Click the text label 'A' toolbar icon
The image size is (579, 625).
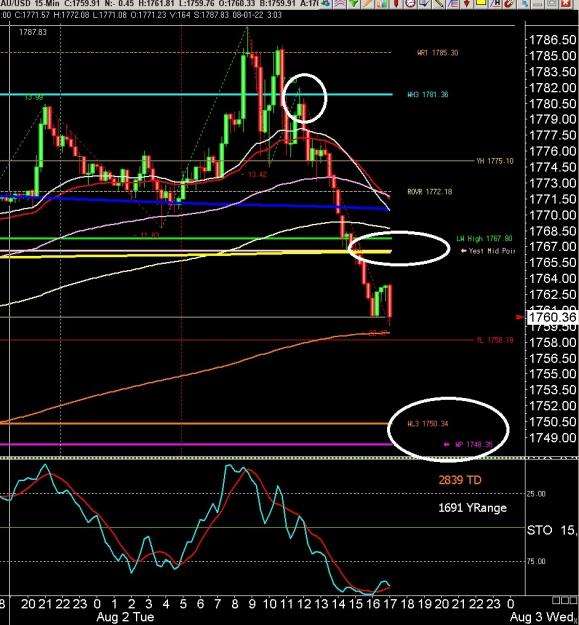coord(495,4)
